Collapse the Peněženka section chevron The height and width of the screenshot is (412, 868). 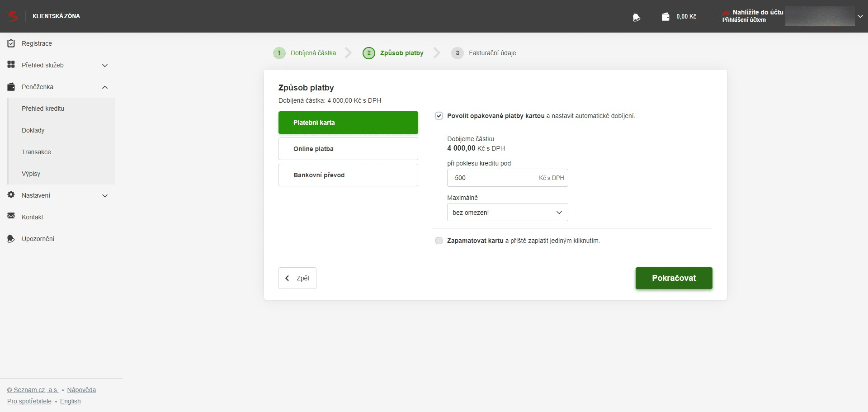click(105, 87)
